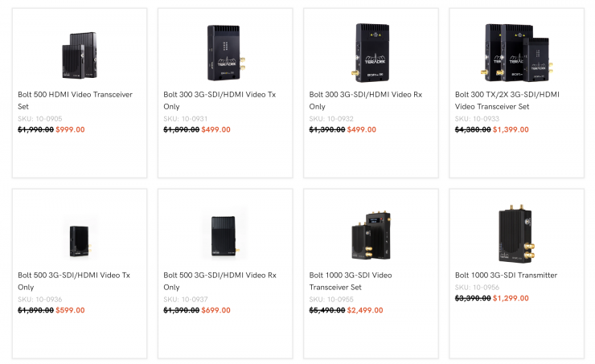Image resolution: width=595 pixels, height=364 pixels.
Task: Click the $2,499.00 sale price
Action: (364, 310)
